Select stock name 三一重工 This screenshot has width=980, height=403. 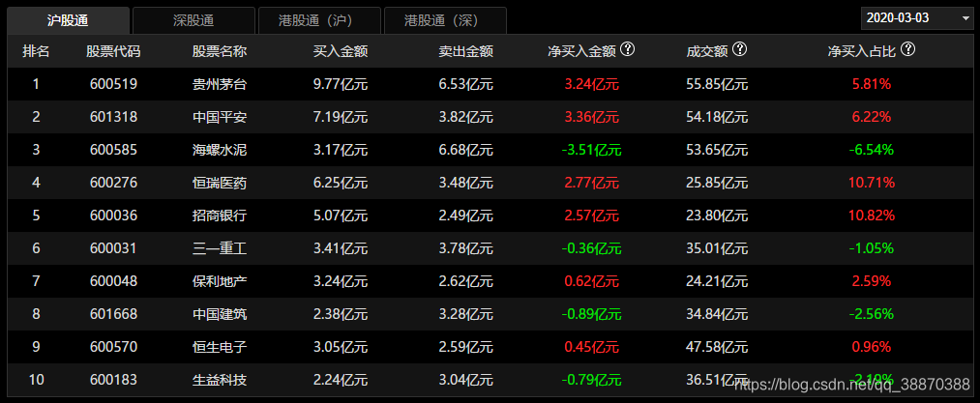pos(220,248)
